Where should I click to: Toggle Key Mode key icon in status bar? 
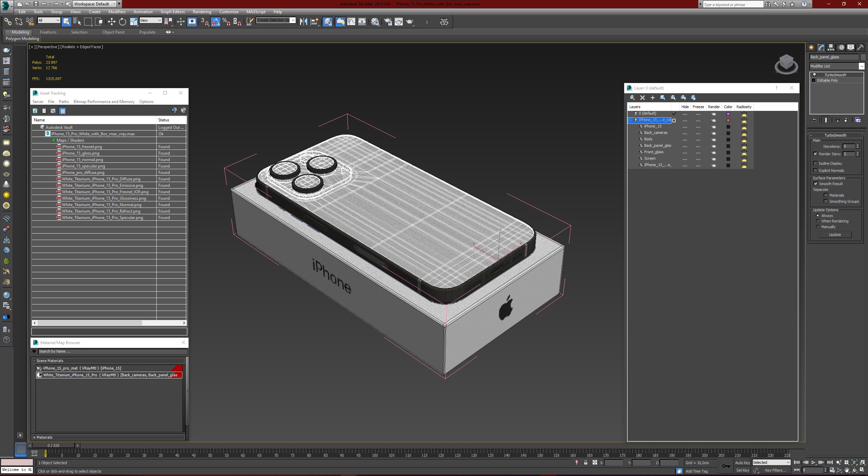pyautogui.click(x=726, y=467)
